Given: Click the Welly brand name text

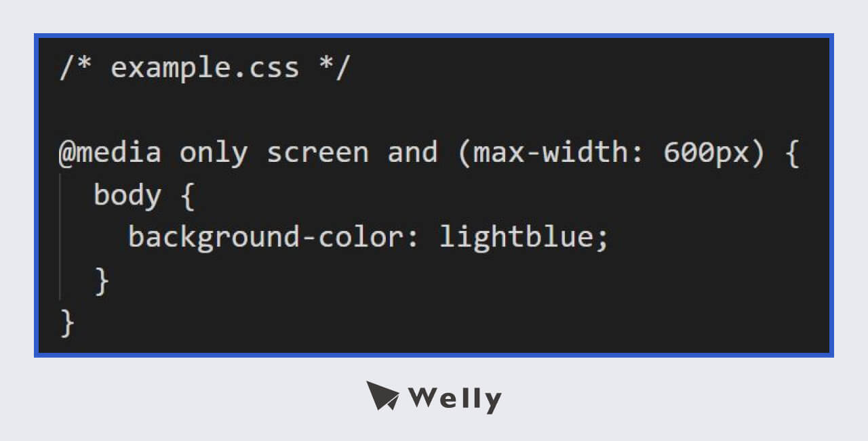Looking at the screenshot, I should click(x=454, y=398).
